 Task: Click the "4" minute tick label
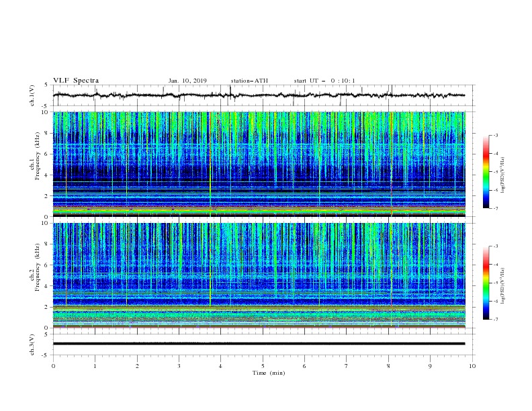click(x=220, y=366)
